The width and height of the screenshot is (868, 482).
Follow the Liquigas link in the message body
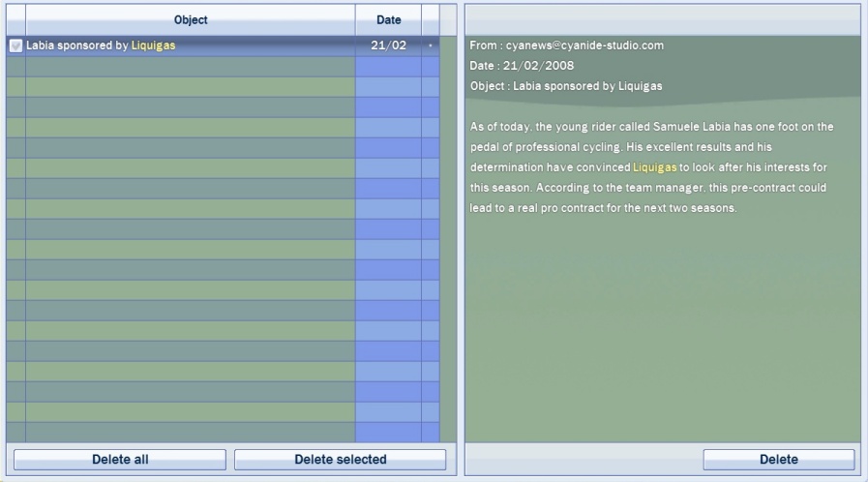[655, 168]
